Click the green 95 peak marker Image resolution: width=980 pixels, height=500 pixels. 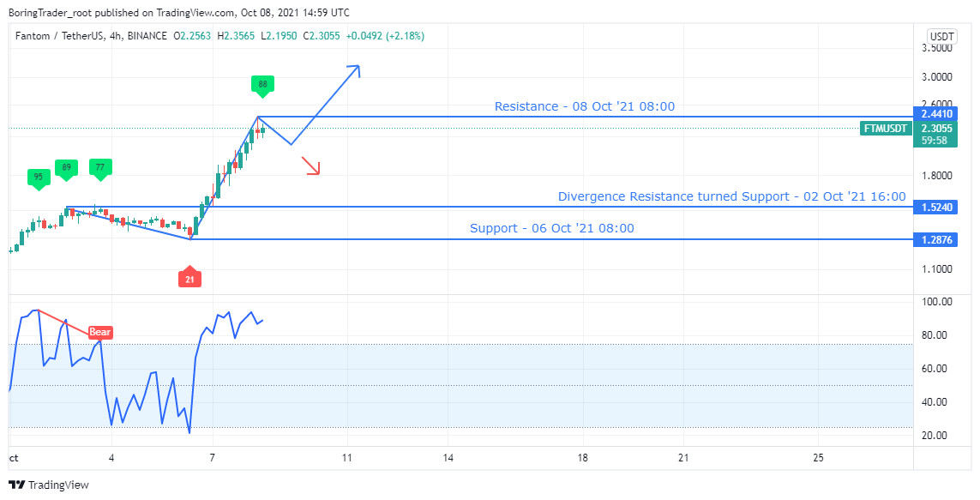click(x=38, y=178)
